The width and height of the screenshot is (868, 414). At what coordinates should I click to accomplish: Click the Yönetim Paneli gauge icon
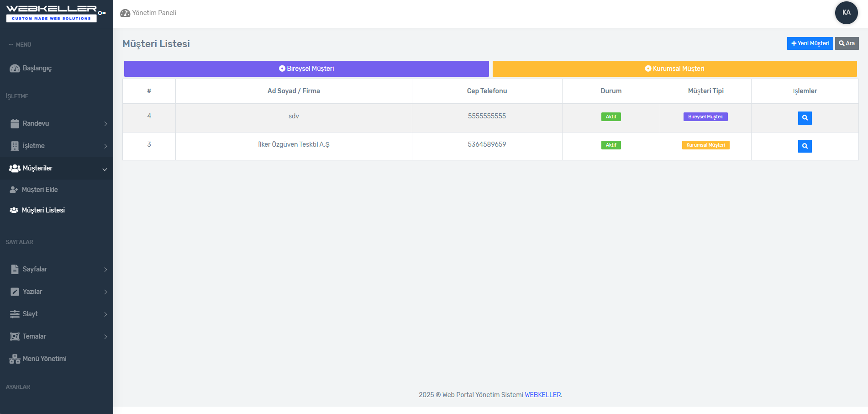tap(125, 13)
